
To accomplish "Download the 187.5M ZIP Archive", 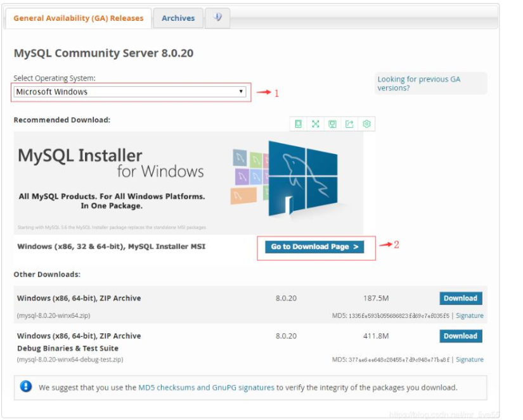I will click(460, 298).
